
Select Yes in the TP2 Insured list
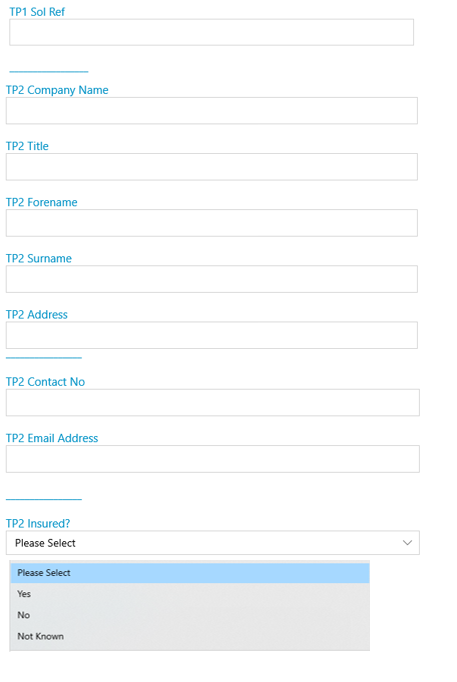pyautogui.click(x=190, y=594)
